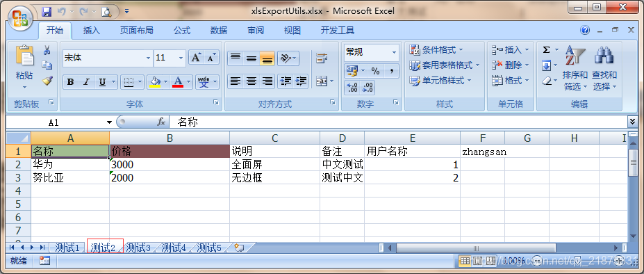Image resolution: width=644 pixels, height=274 pixels.
Task: Switch to the 插入 ribbon tab
Action: (x=92, y=31)
